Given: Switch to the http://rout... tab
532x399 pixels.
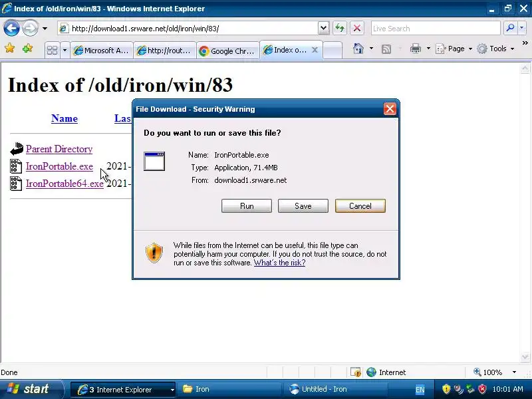Looking at the screenshot, I should 165,51.
